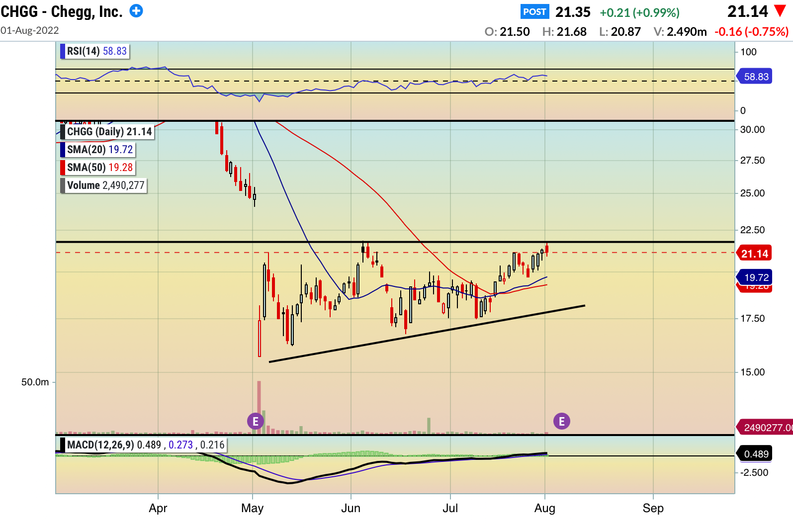Click the SMA(20) 19.72 legend label
The image size is (793, 532).
pyautogui.click(x=97, y=150)
